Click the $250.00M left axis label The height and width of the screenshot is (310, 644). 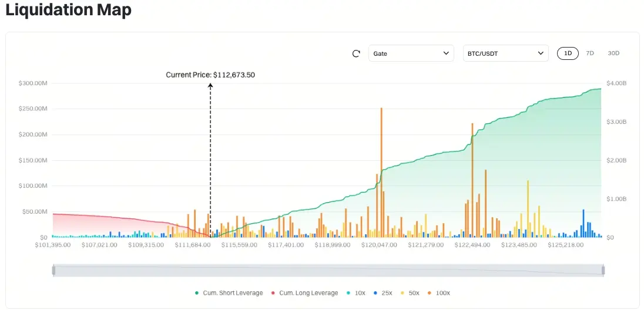click(33, 109)
